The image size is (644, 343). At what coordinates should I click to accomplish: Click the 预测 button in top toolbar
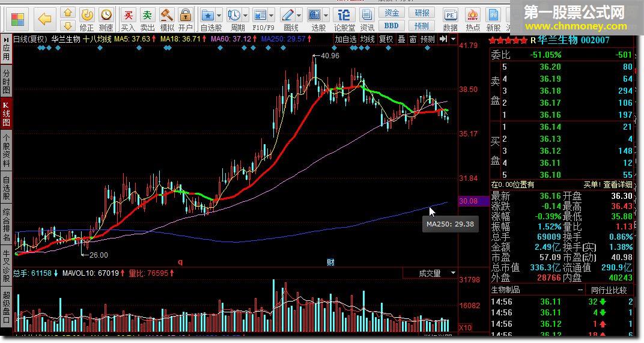click(x=422, y=25)
